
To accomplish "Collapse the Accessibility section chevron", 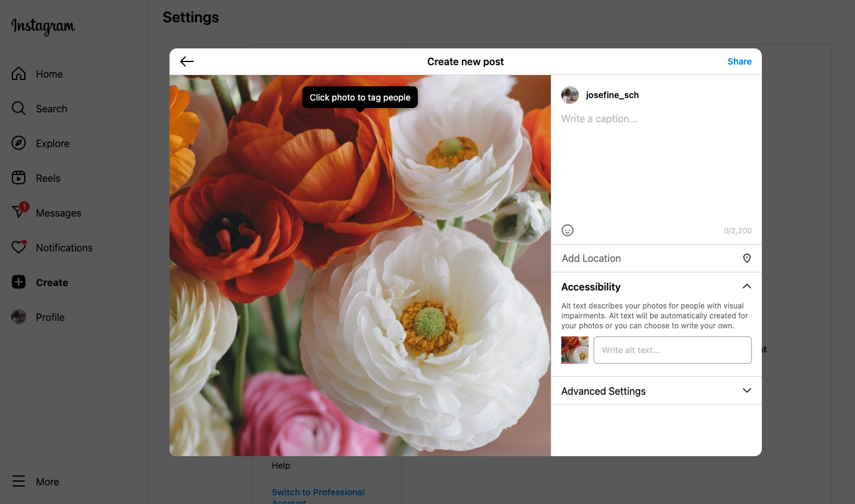I will 747,287.
